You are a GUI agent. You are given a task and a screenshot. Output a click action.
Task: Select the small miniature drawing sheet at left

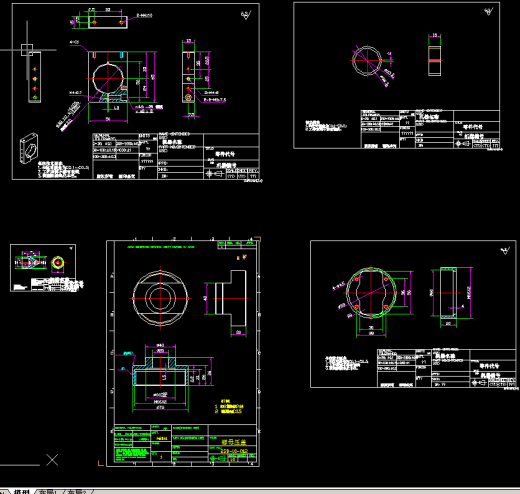pyautogui.click(x=43, y=268)
